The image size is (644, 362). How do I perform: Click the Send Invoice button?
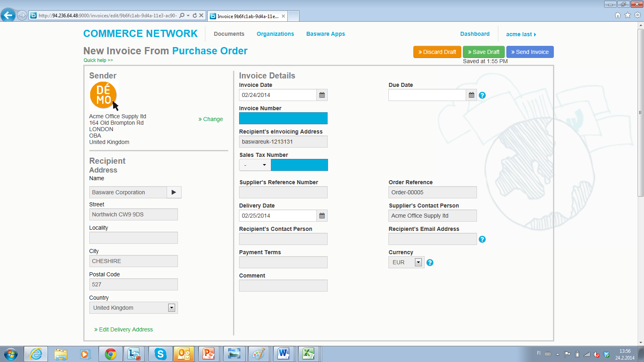click(x=530, y=52)
